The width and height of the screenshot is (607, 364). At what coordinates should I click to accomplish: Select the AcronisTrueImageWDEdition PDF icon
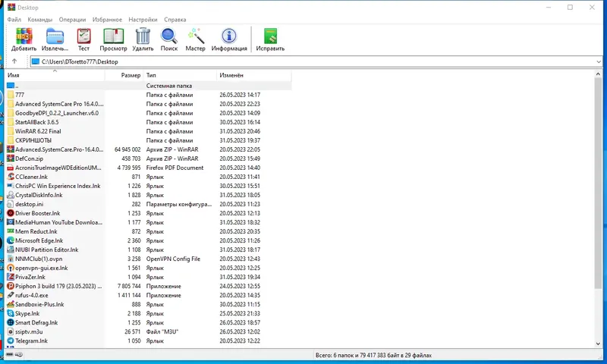click(x=11, y=168)
